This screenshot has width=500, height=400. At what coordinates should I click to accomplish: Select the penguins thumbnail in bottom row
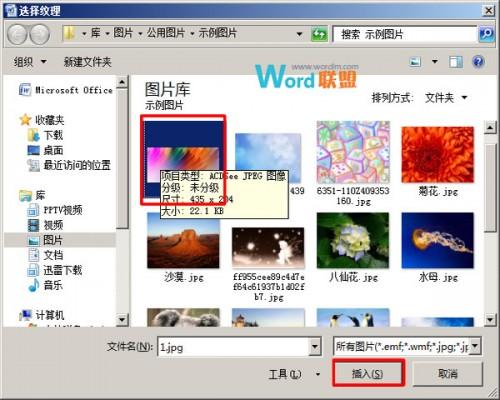(x=353, y=317)
